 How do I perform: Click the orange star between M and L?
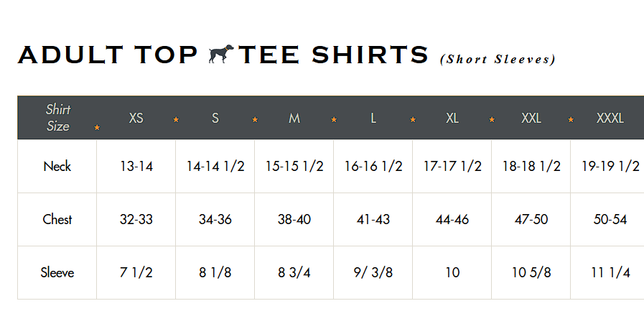[334, 119]
